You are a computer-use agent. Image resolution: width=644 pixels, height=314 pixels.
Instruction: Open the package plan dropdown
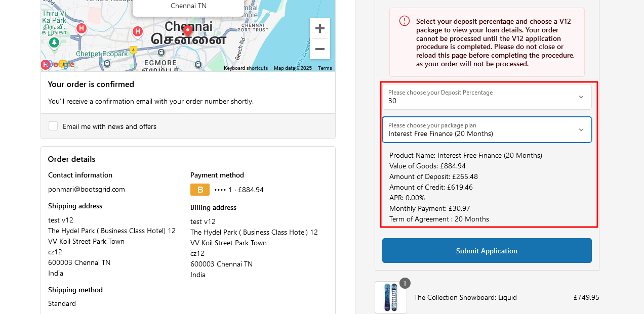pos(487,130)
